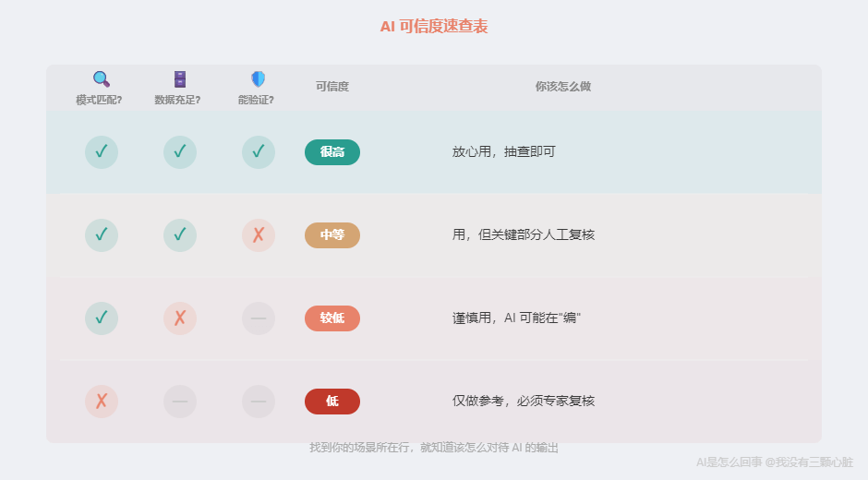This screenshot has height=480, width=868.
Task: Click the 数据充足 cross mark in 较低 row
Action: 180,318
